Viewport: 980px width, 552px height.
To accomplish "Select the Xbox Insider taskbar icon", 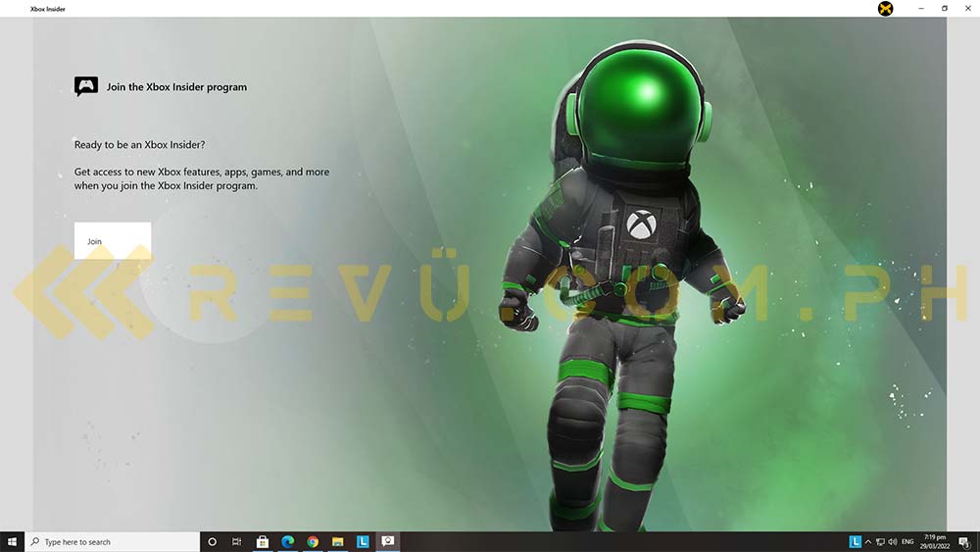I will (387, 541).
